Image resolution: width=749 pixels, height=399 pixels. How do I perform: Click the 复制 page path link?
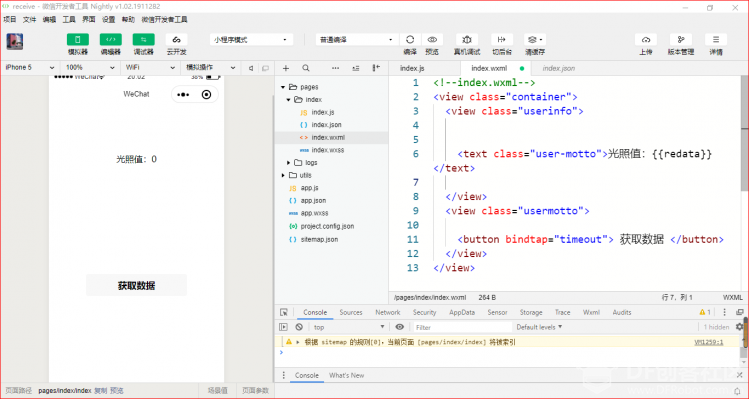point(100,390)
